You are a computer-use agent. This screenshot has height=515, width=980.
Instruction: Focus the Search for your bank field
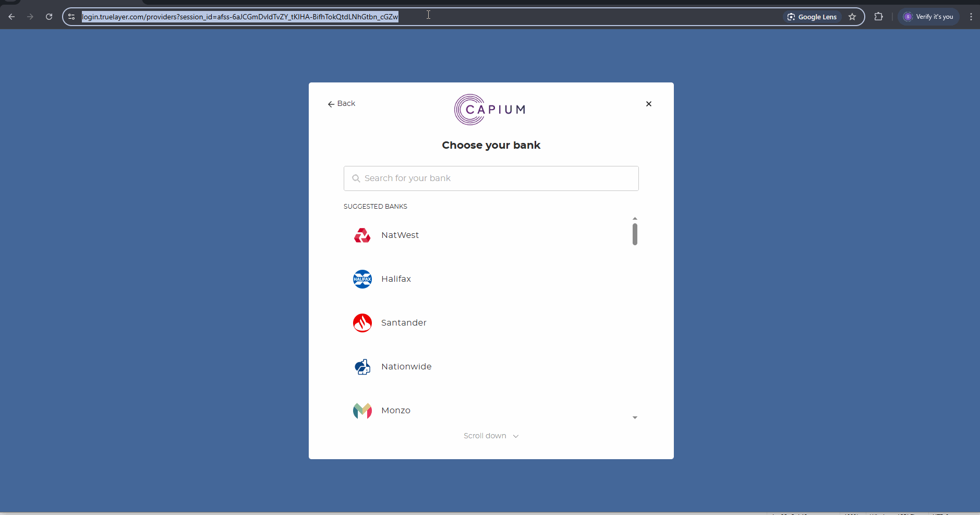491,178
